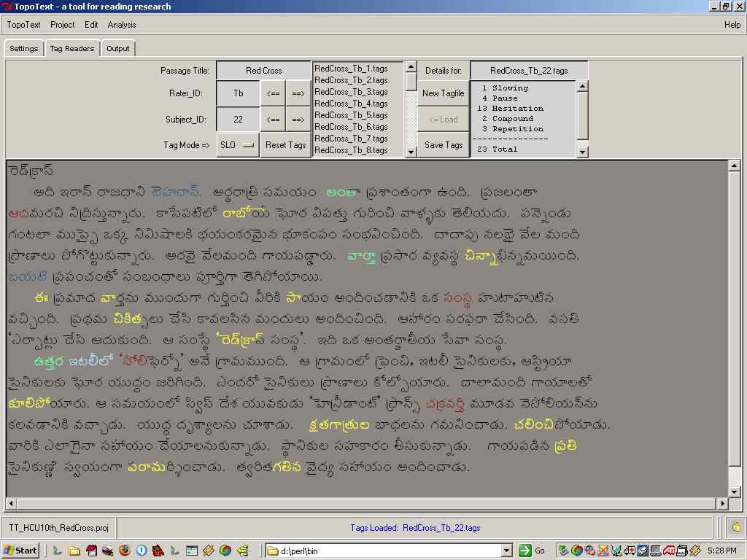Open the TopoText menu
747x560 pixels.
(x=23, y=25)
